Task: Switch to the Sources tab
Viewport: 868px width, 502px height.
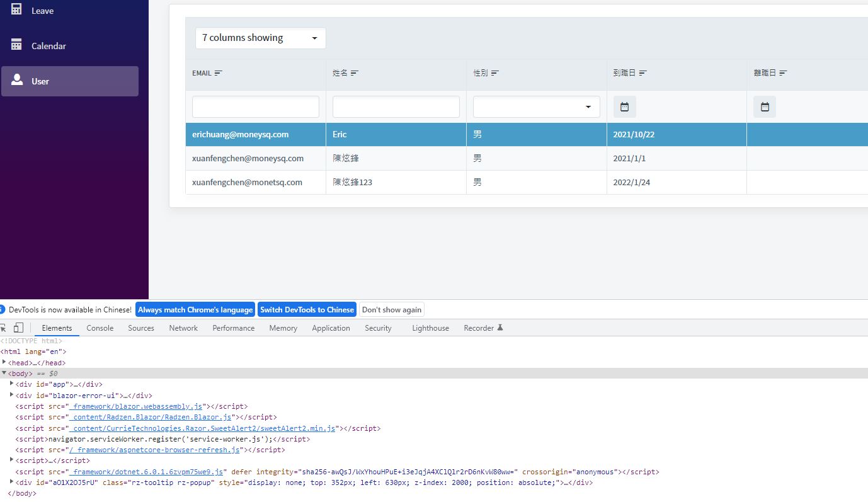Action: click(141, 328)
